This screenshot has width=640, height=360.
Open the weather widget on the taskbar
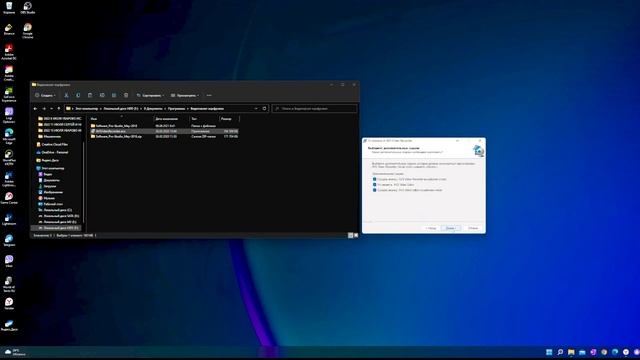tap(15, 352)
